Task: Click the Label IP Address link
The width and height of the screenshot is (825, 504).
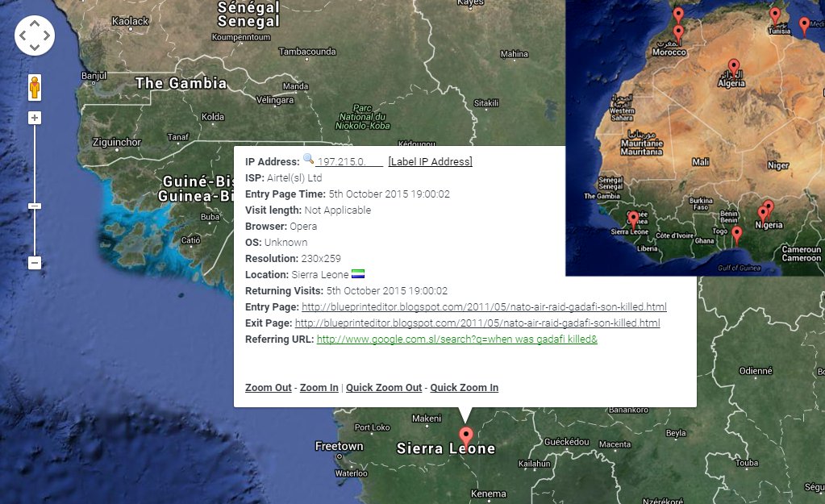Action: click(431, 161)
